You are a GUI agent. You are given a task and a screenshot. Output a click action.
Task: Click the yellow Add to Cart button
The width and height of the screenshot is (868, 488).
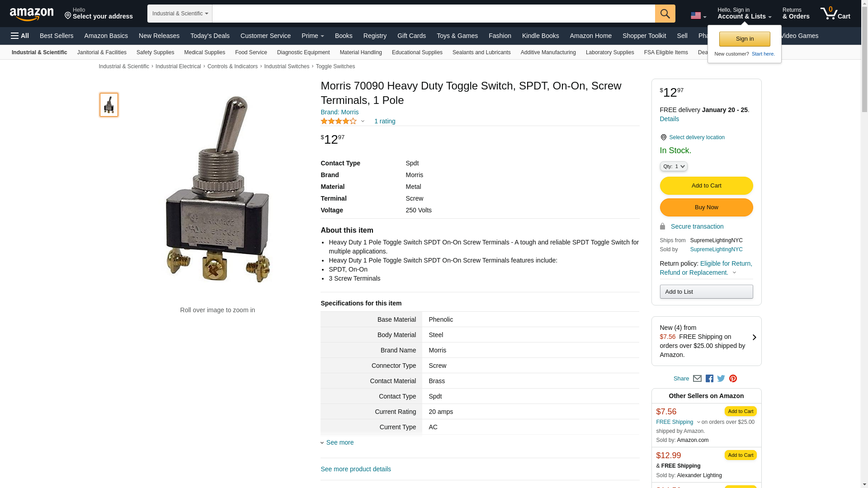click(x=706, y=186)
